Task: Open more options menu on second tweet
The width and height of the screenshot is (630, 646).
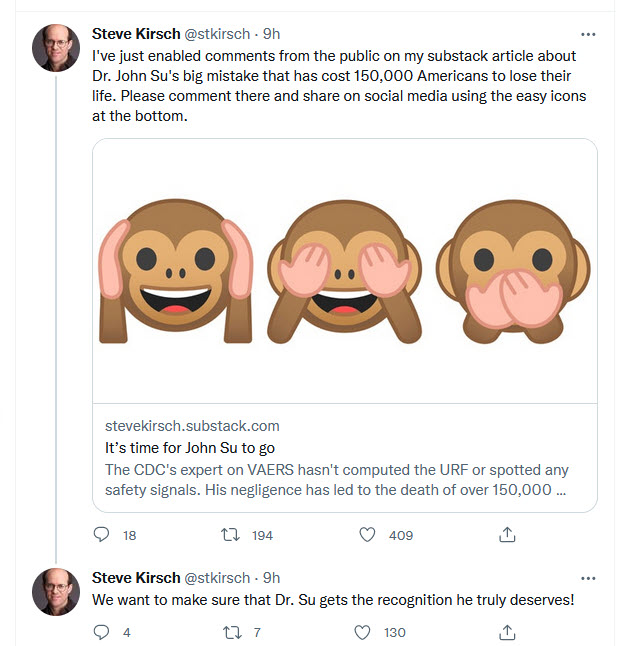Action: 588,578
